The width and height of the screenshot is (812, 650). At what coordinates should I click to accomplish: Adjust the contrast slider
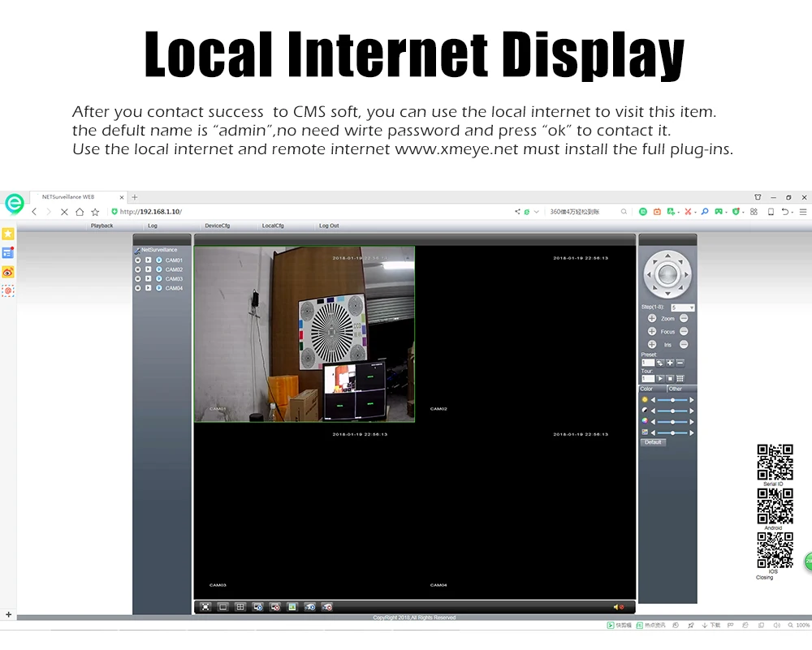pyautogui.click(x=672, y=411)
